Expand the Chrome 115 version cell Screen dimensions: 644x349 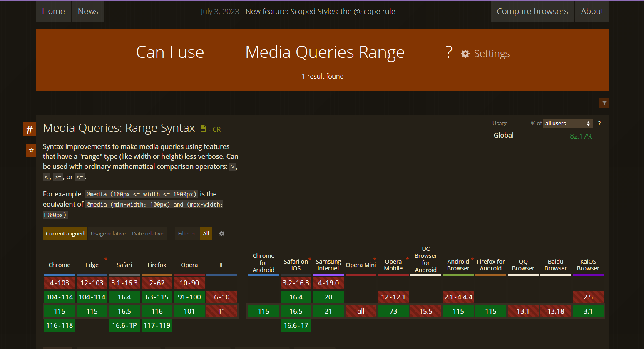60,311
